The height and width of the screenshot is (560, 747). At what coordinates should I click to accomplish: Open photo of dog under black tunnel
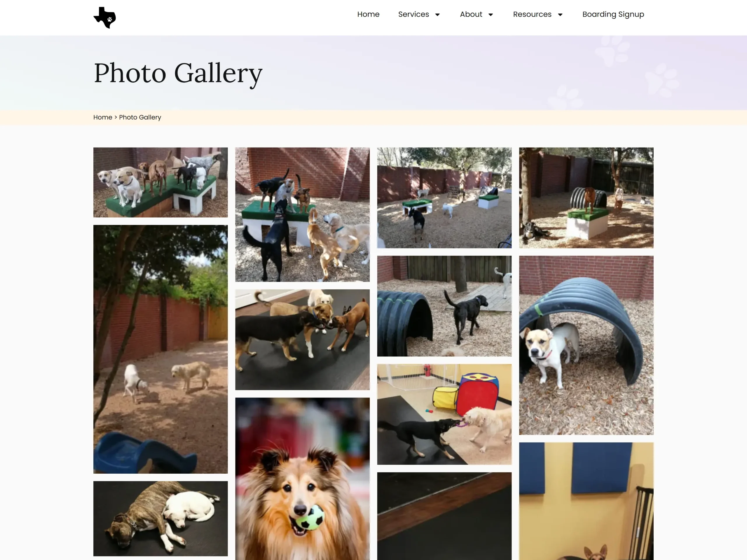[586, 345]
